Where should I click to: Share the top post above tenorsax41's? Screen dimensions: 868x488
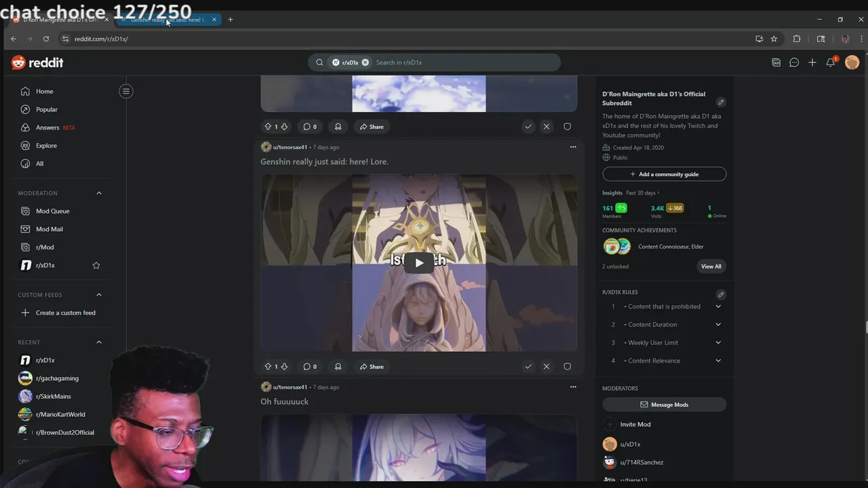click(x=372, y=127)
